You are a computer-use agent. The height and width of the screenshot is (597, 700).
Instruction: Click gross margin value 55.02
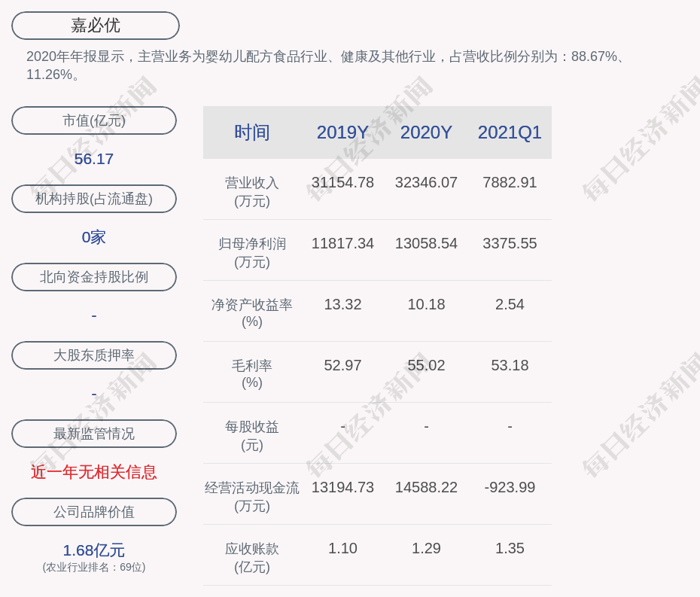[426, 365]
